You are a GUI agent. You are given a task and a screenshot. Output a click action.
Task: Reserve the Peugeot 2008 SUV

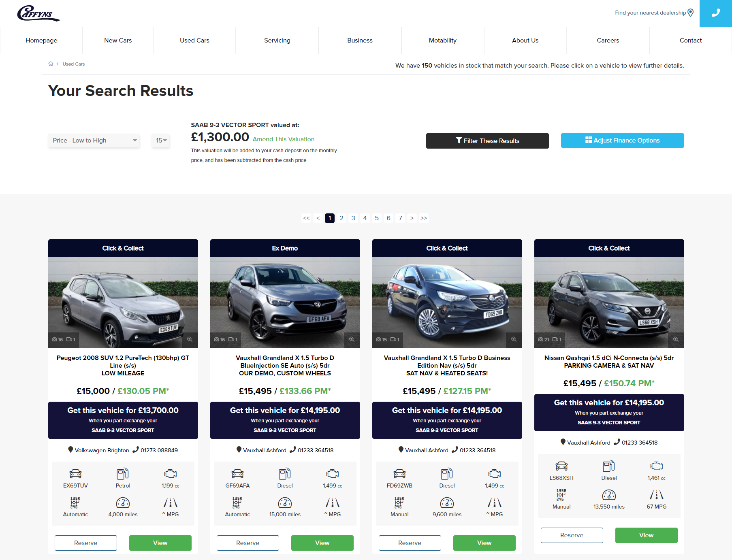pyautogui.click(x=86, y=543)
